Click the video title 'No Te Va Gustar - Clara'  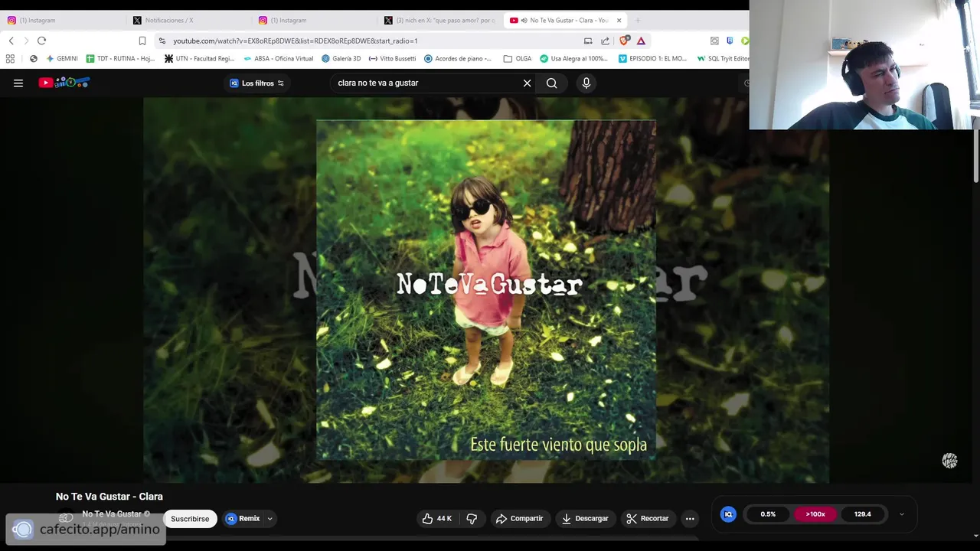coord(109,497)
